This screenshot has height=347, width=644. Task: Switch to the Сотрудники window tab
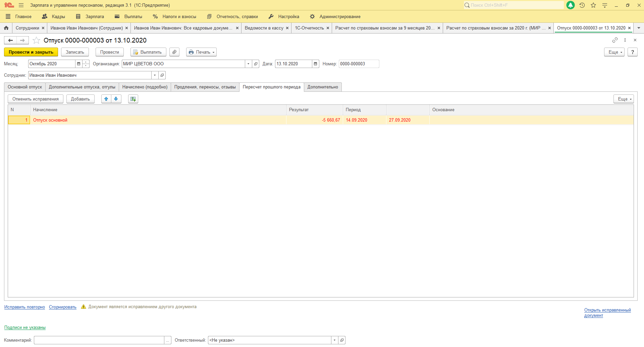pos(27,28)
